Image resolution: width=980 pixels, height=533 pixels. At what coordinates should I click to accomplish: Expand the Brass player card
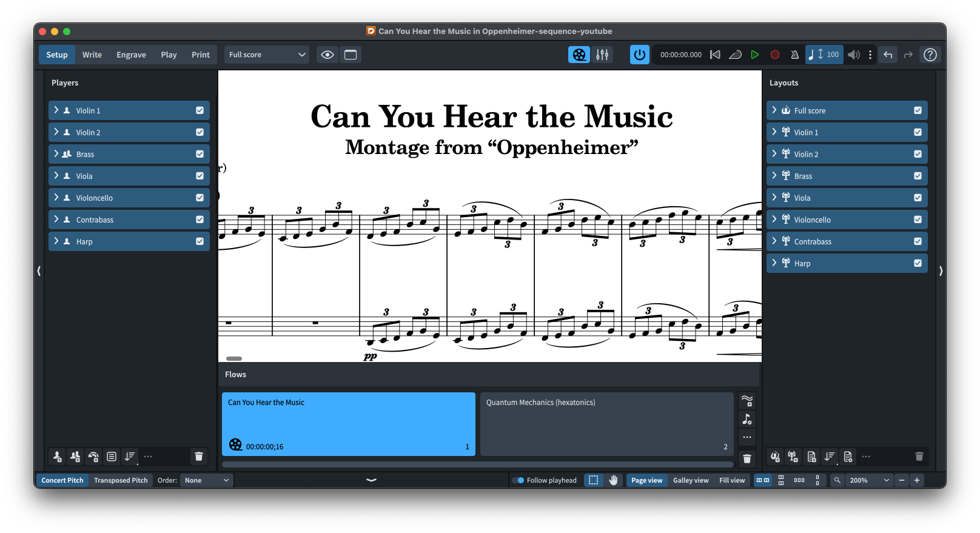pos(56,154)
